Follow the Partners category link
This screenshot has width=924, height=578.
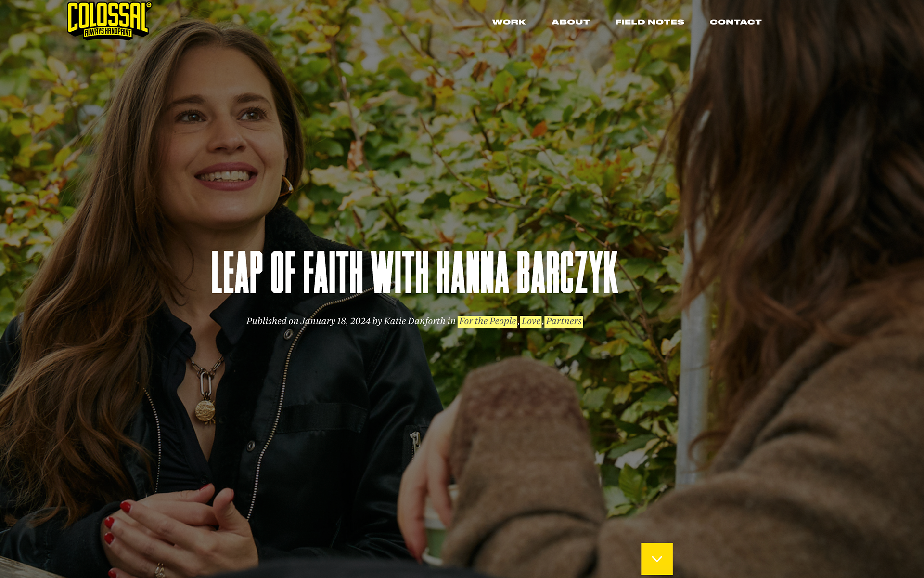pos(564,321)
